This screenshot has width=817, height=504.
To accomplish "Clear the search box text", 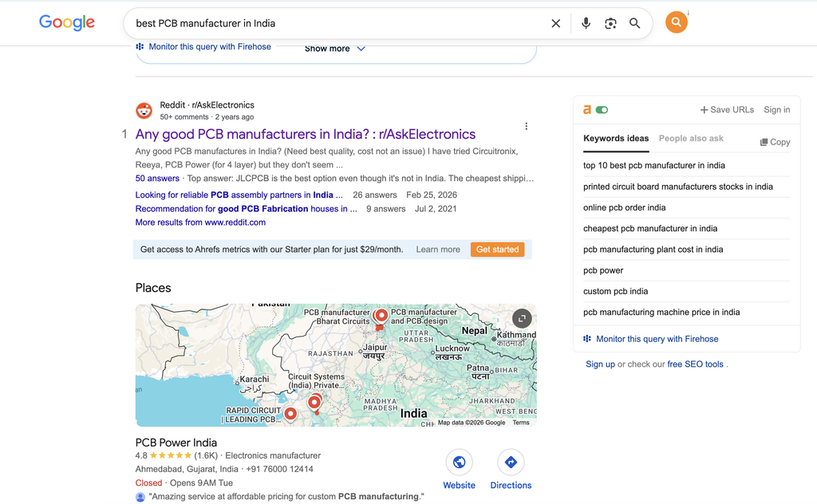I will [x=556, y=23].
